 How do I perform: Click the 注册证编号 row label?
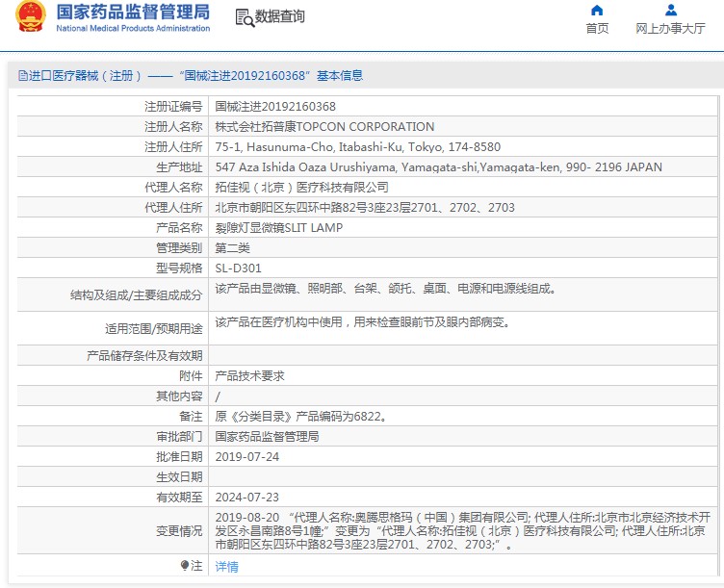173,107
